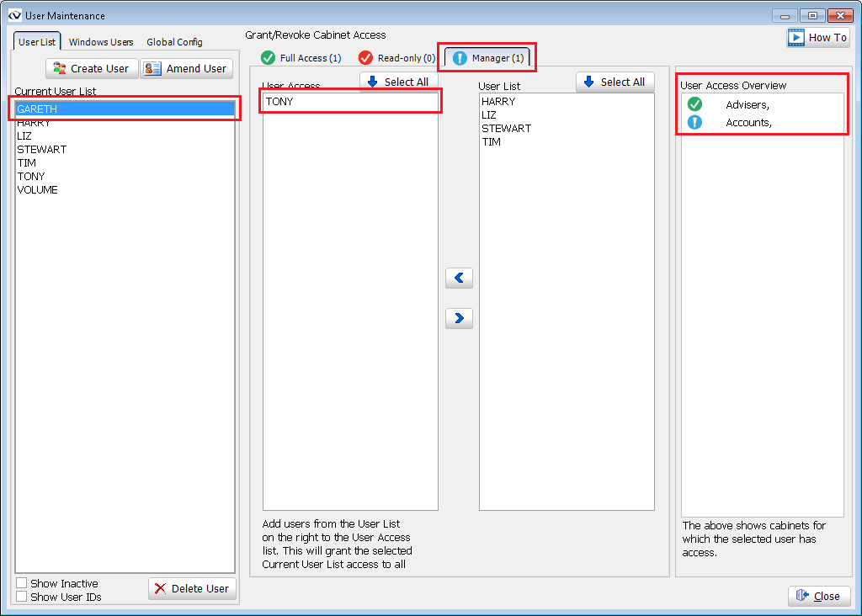The width and height of the screenshot is (862, 616).
Task: Pick HARRY in the right User List
Action: (567, 102)
